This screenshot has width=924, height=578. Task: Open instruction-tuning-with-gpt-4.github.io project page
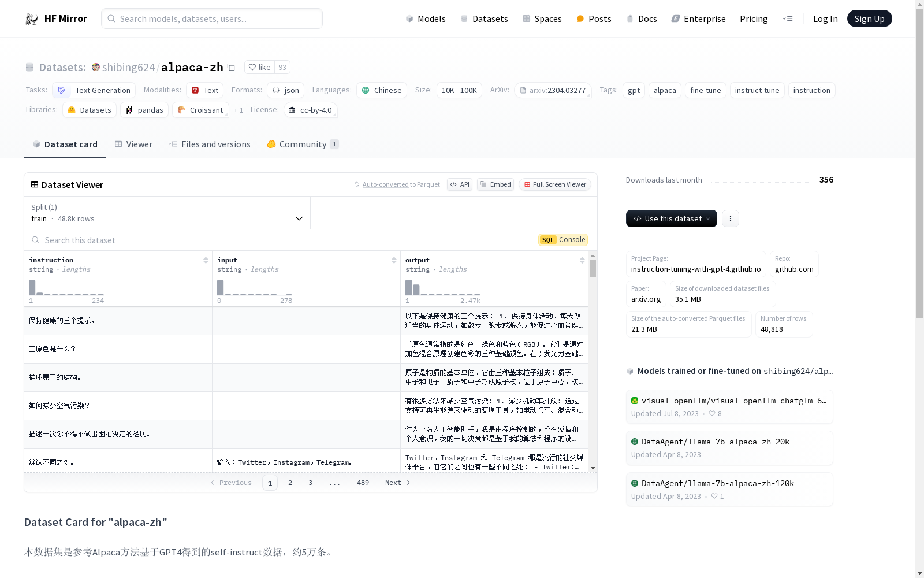tap(696, 264)
